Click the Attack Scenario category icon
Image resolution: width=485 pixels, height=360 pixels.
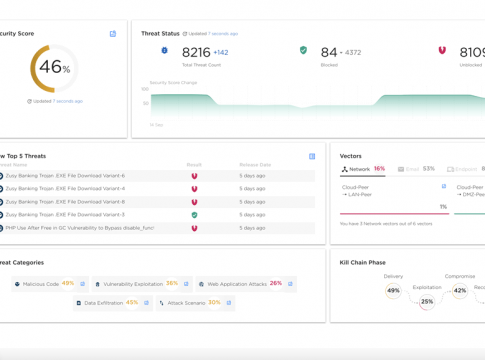(161, 303)
